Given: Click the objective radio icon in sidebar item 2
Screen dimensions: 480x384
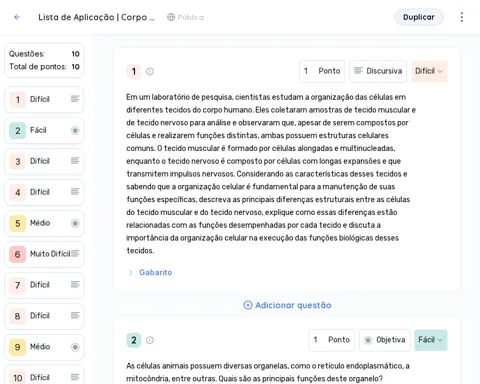Looking at the screenshot, I should tap(75, 130).
